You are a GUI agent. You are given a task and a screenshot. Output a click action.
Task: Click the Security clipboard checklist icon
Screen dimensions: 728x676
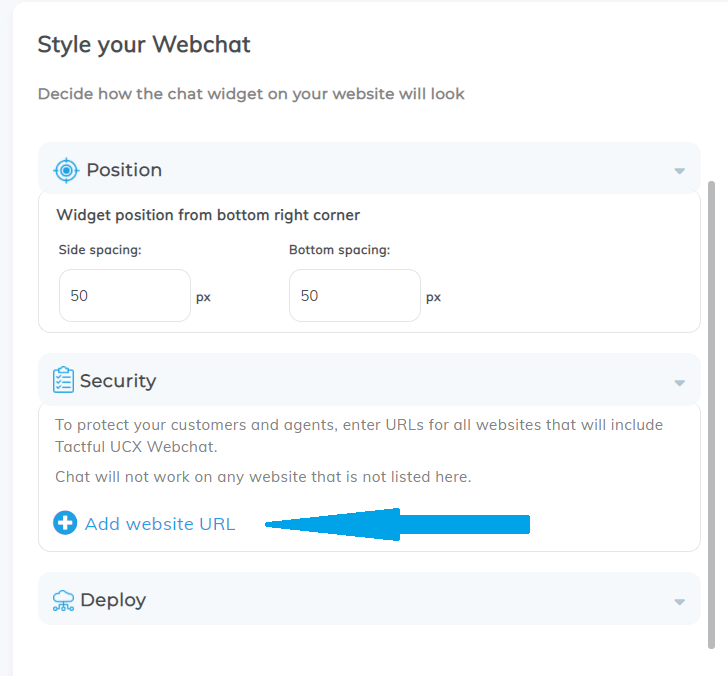click(63, 379)
